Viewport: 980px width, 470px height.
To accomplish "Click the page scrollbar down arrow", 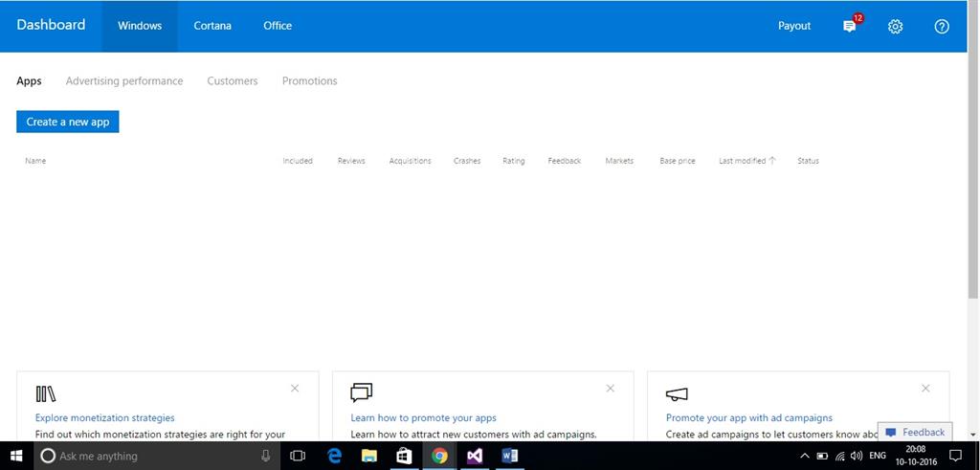I will coord(973,434).
